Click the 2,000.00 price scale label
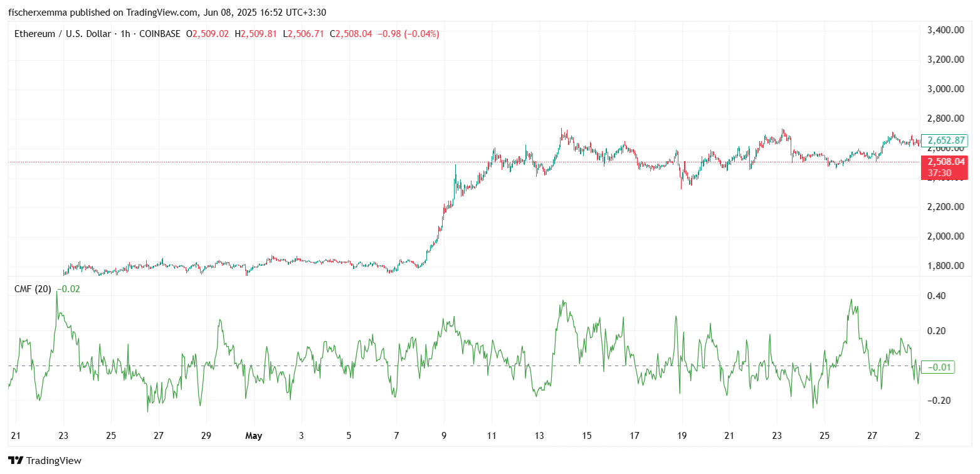Image resolution: width=980 pixels, height=474 pixels. [945, 236]
